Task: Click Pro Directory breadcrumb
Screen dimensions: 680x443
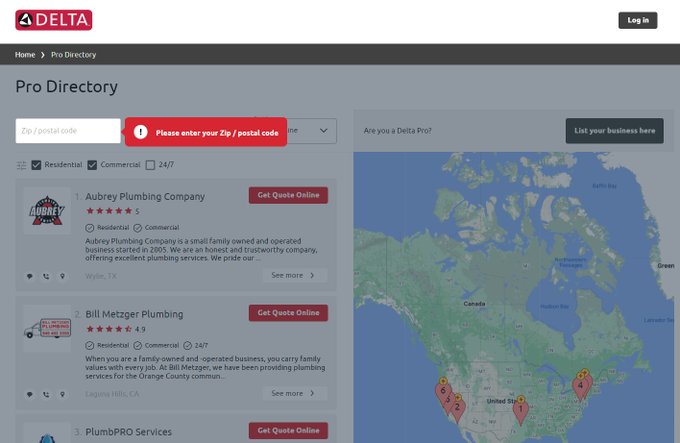Action: point(73,55)
